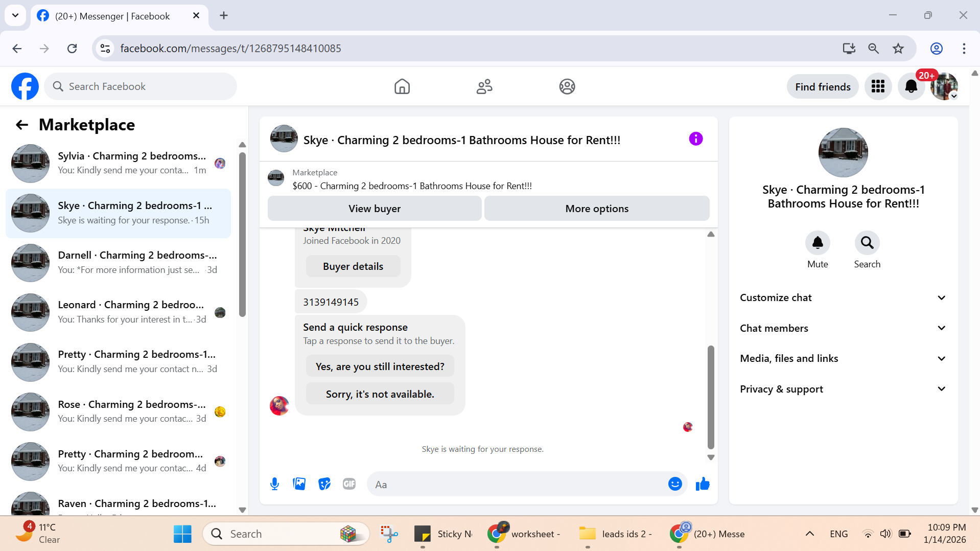Click the Find friends button
Viewport: 980px width, 551px height.
(823, 87)
